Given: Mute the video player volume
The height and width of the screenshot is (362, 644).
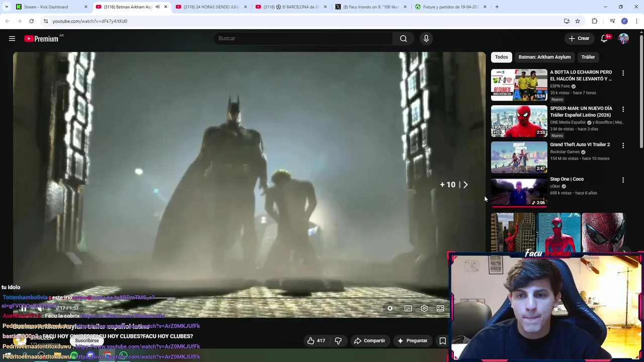Looking at the screenshot, I should [x=41, y=309].
